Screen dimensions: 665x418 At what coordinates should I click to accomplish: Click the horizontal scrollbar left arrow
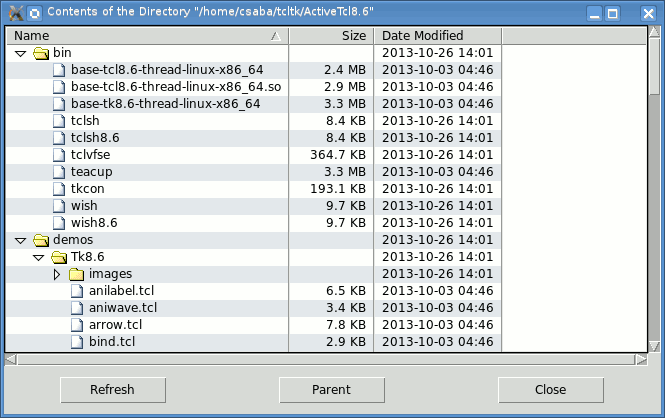click(11, 360)
